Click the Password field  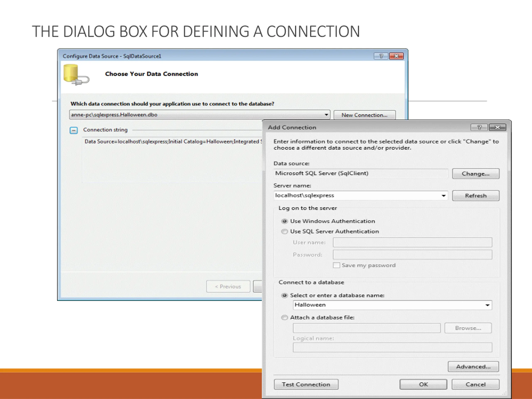(413, 254)
